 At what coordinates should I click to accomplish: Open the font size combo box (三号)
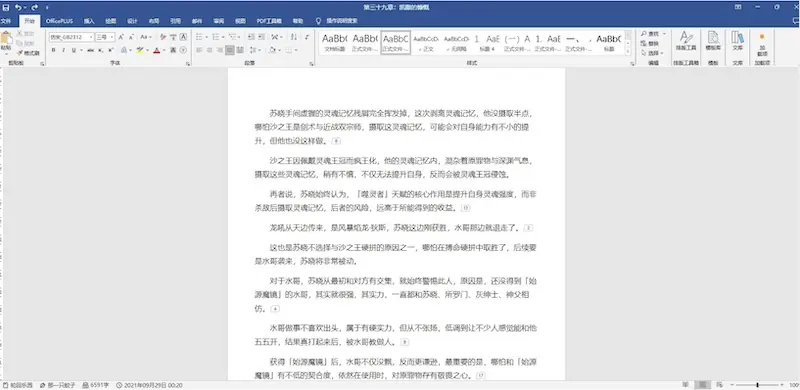[105, 37]
